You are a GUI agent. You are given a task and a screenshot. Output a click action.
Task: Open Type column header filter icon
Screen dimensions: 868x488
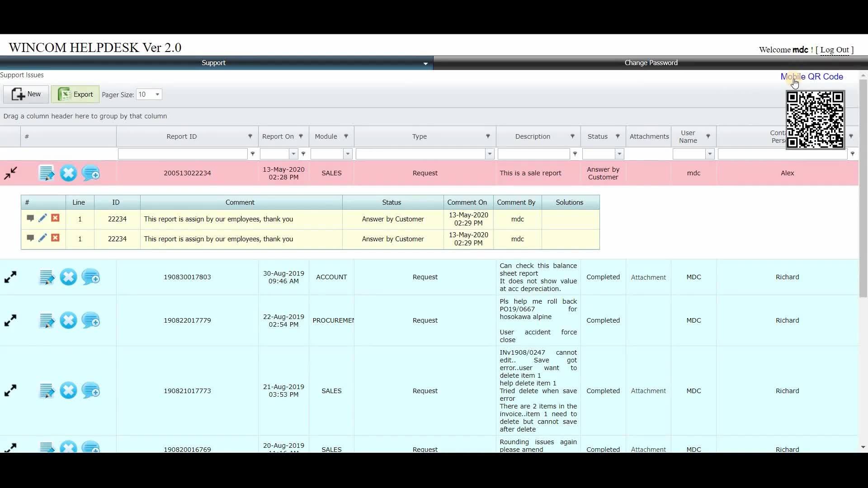click(488, 136)
